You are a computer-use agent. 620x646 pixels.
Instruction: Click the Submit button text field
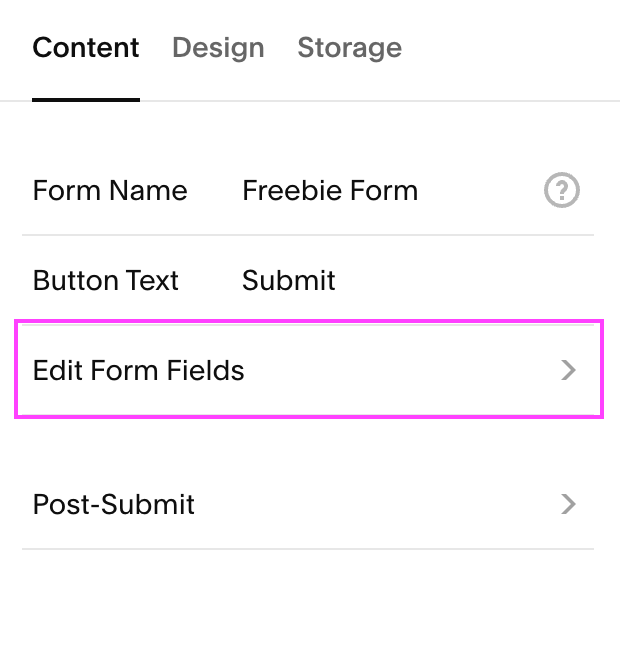pyautogui.click(x=289, y=281)
